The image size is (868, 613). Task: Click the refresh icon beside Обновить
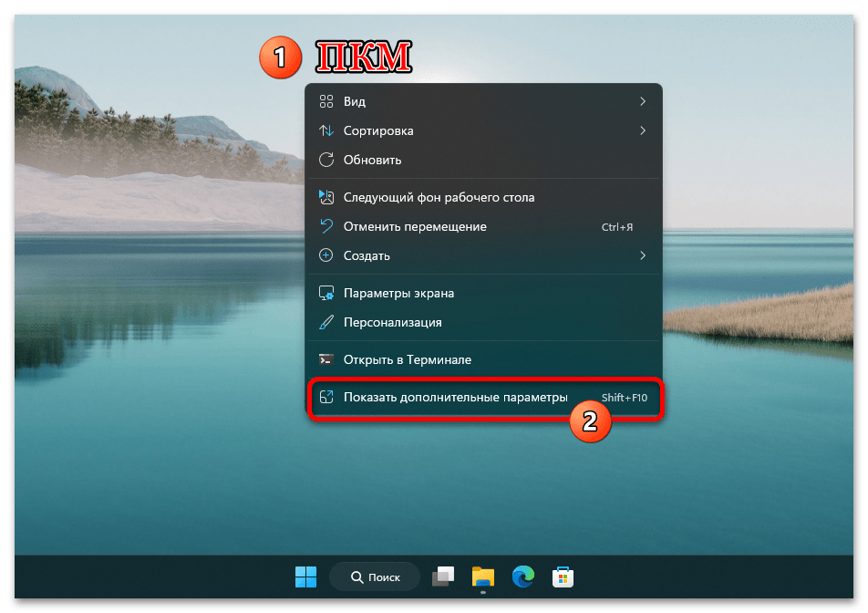(x=325, y=160)
